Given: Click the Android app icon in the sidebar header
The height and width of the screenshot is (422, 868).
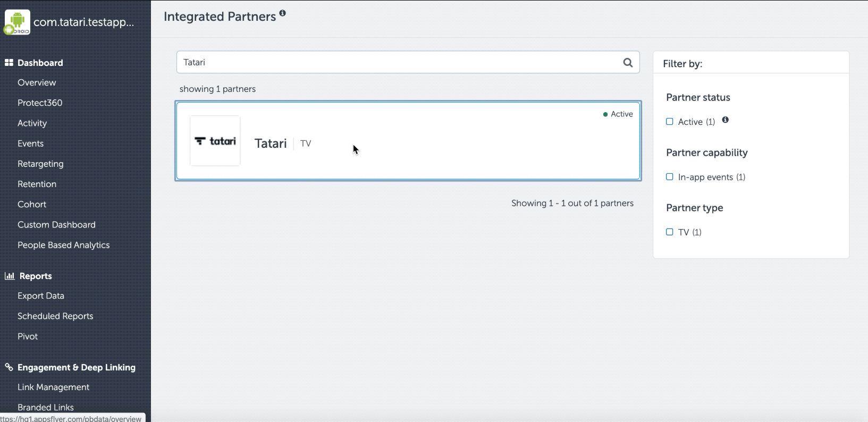Looking at the screenshot, I should [17, 22].
